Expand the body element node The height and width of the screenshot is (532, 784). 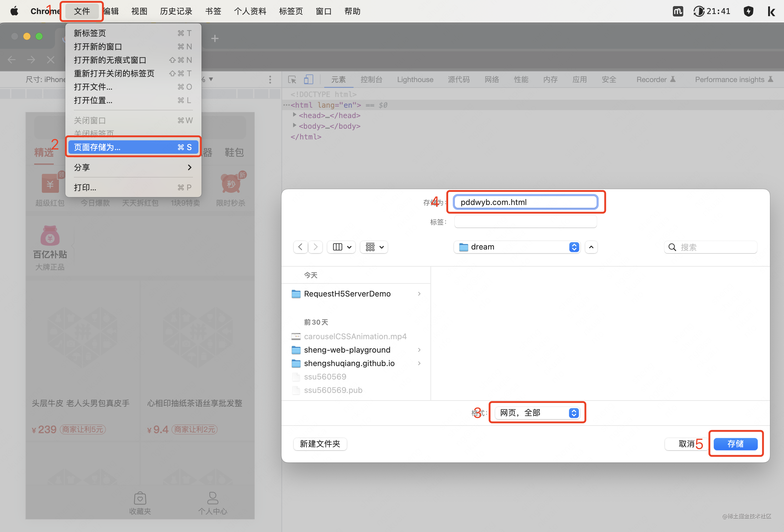[x=295, y=126]
